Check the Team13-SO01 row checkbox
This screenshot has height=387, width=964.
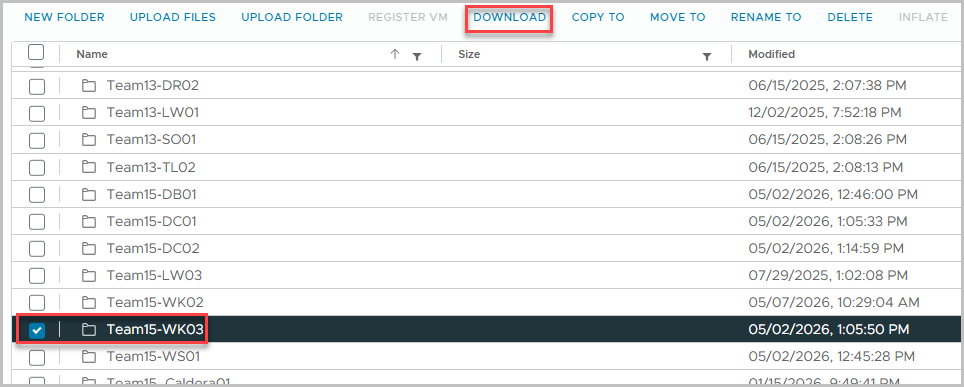tap(37, 140)
